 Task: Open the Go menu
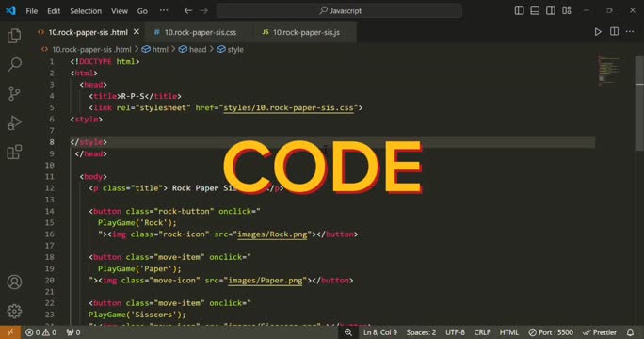pos(142,11)
